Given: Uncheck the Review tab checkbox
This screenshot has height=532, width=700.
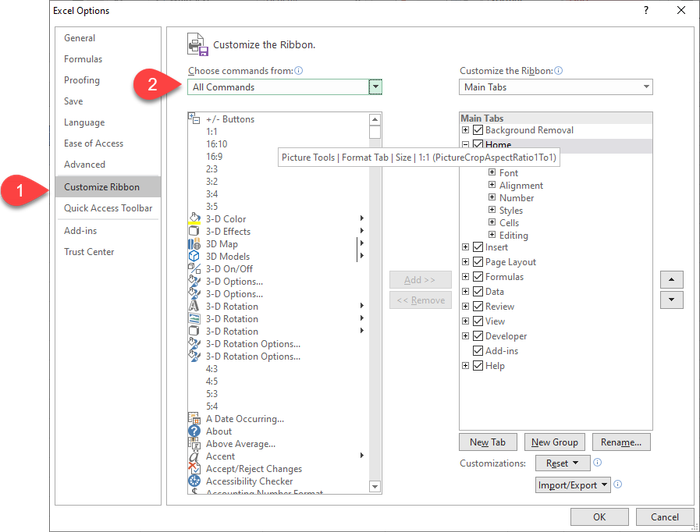Looking at the screenshot, I should coord(478,306).
